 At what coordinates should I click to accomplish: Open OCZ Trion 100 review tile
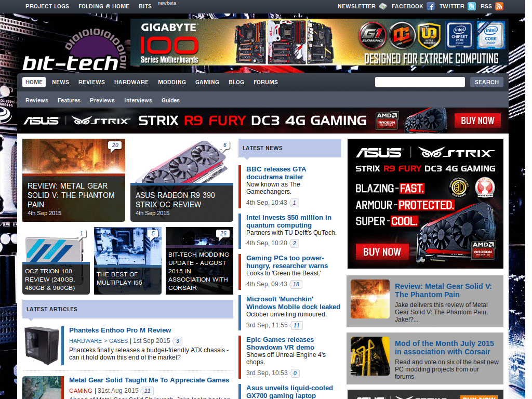click(x=56, y=261)
